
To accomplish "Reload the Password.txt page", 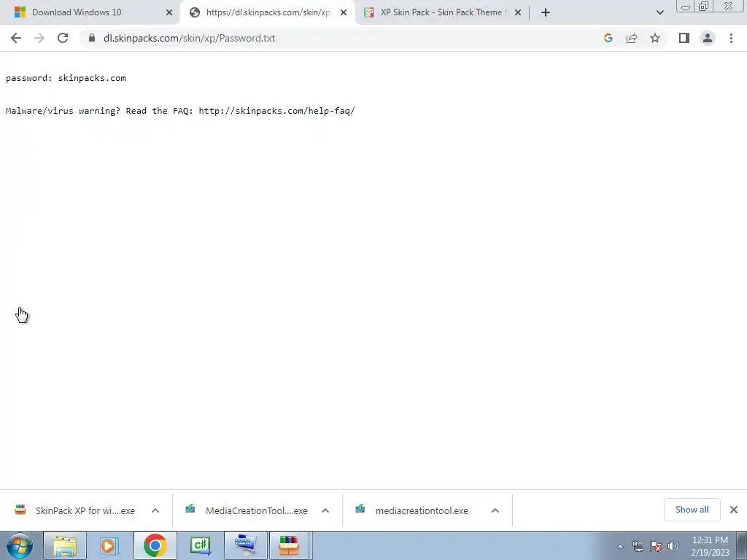I will tap(63, 38).
